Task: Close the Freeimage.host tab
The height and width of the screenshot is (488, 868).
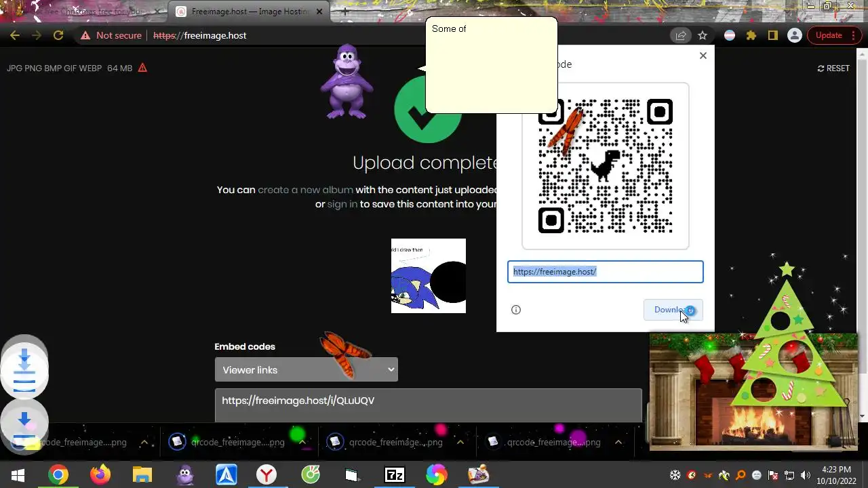Action: click(319, 12)
